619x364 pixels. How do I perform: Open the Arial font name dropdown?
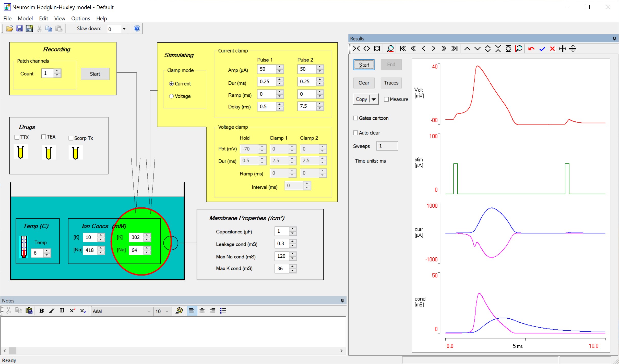click(x=149, y=311)
